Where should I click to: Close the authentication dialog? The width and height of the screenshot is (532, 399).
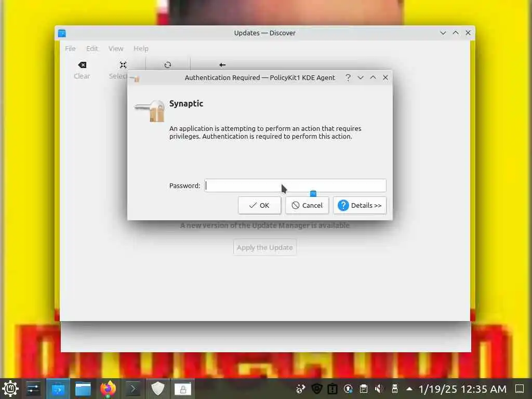[385, 78]
